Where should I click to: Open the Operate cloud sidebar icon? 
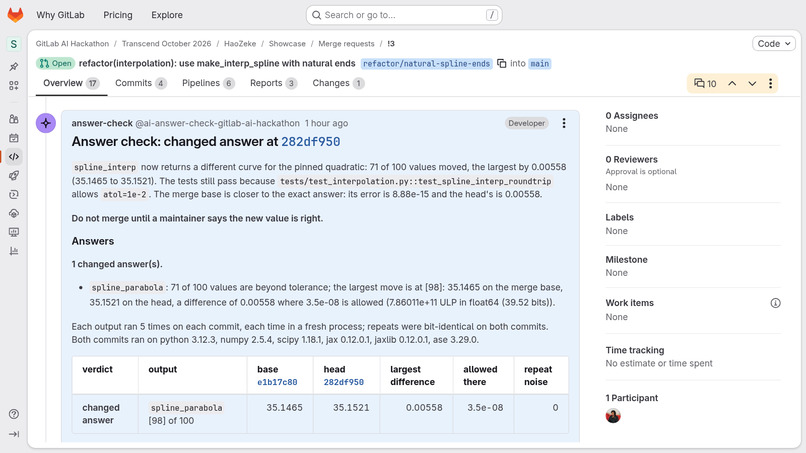click(14, 213)
